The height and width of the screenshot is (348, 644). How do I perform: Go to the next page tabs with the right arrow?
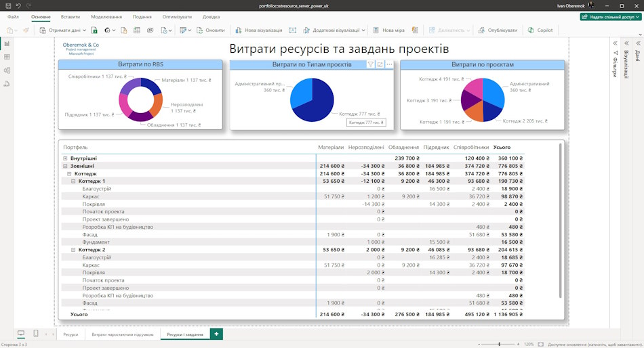(53, 334)
